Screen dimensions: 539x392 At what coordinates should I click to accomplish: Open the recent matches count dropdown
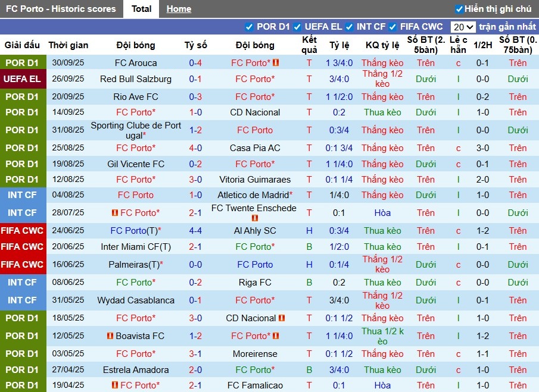(x=463, y=27)
